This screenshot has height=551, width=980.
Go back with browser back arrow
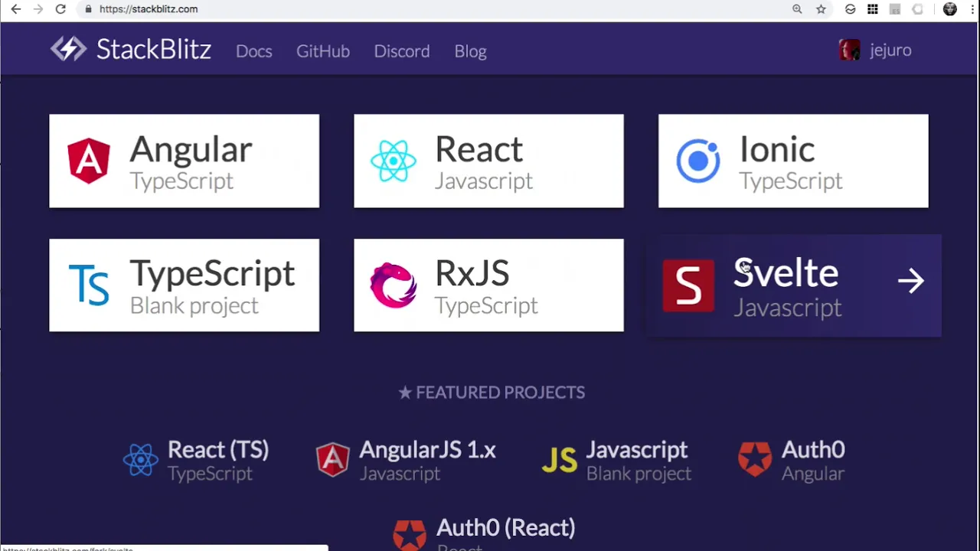16,9
